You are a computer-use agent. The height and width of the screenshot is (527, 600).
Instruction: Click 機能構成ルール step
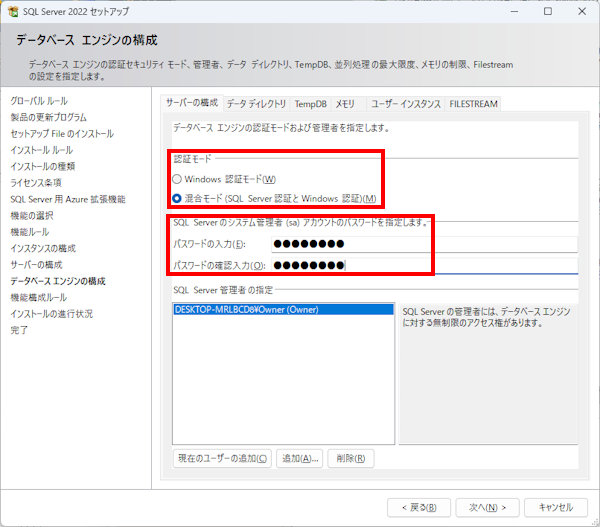click(x=39, y=298)
